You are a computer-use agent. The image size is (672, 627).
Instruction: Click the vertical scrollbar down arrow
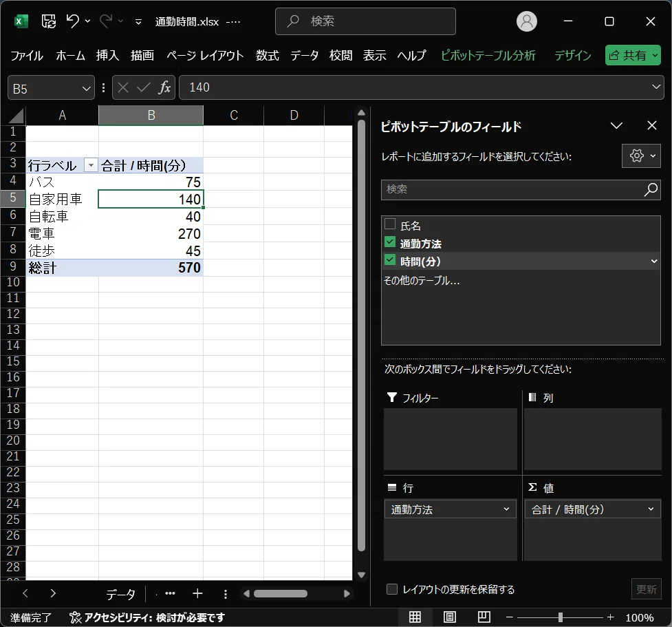[361, 575]
